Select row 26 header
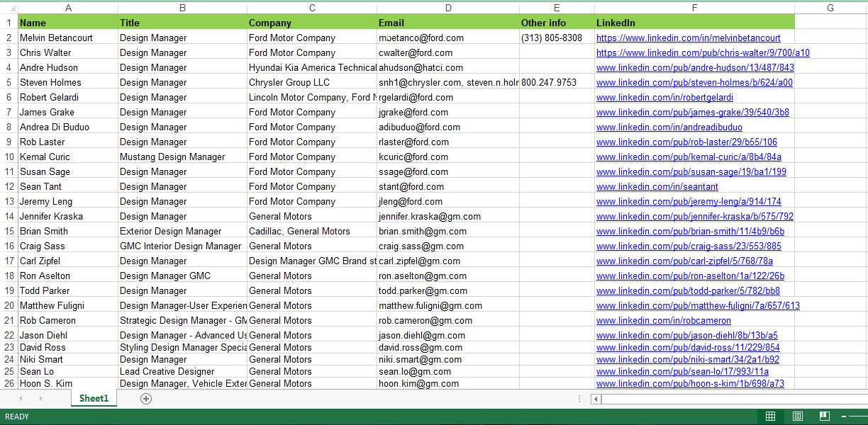 tap(9, 383)
